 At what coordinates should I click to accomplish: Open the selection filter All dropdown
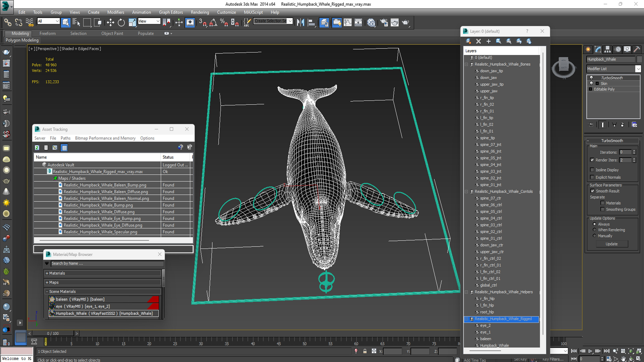48,21
